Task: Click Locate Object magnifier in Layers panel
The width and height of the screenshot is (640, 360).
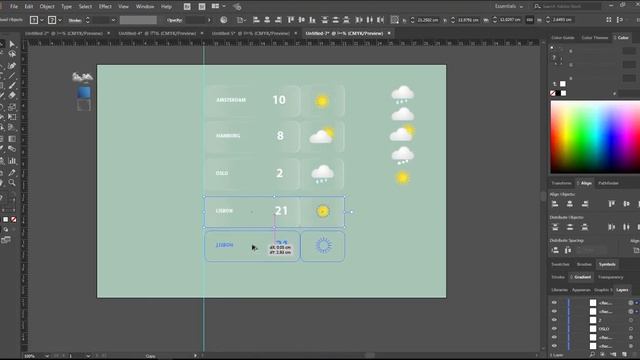Action: 592,355
